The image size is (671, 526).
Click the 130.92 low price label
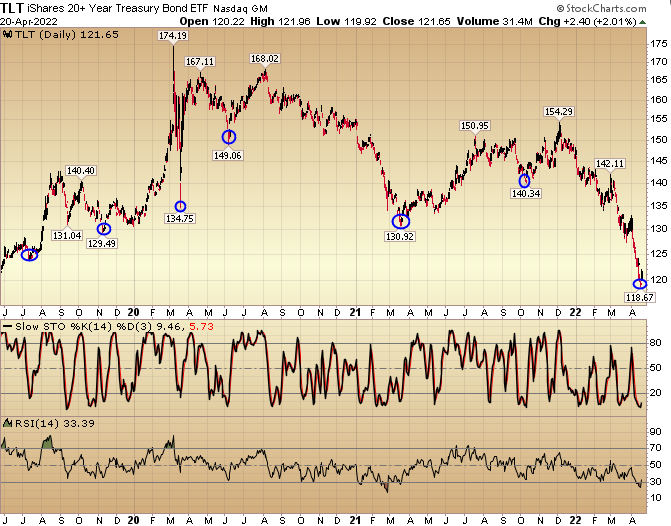pos(400,236)
